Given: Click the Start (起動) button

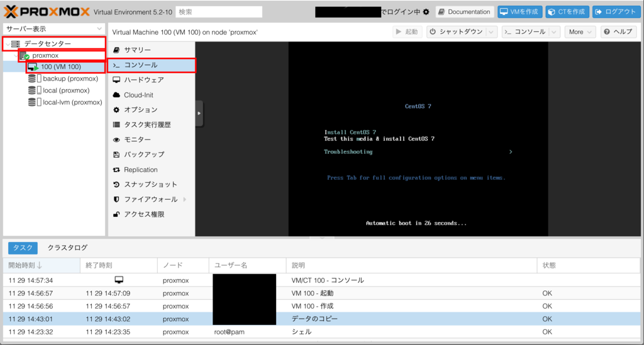Looking at the screenshot, I should (407, 32).
